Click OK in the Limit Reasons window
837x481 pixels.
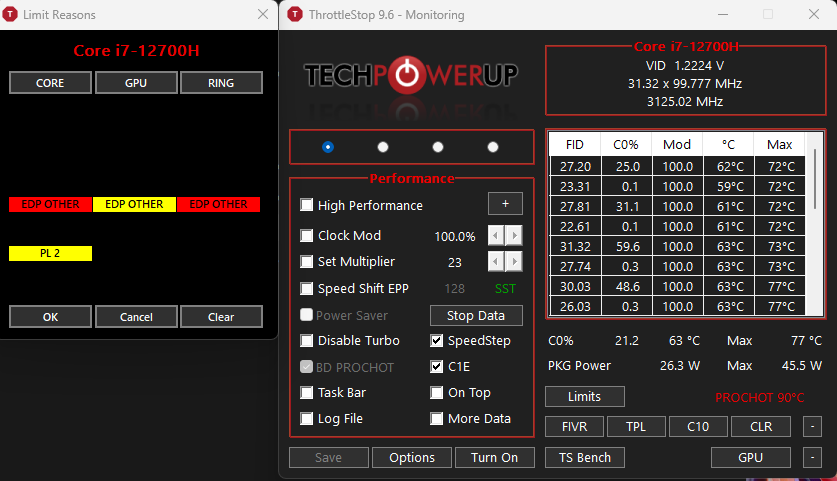(x=50, y=317)
